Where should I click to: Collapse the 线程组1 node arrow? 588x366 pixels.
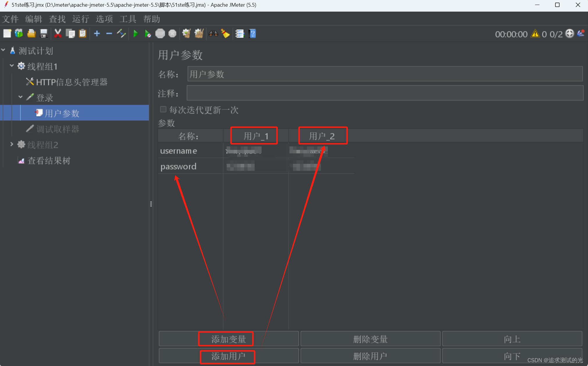tap(12, 66)
